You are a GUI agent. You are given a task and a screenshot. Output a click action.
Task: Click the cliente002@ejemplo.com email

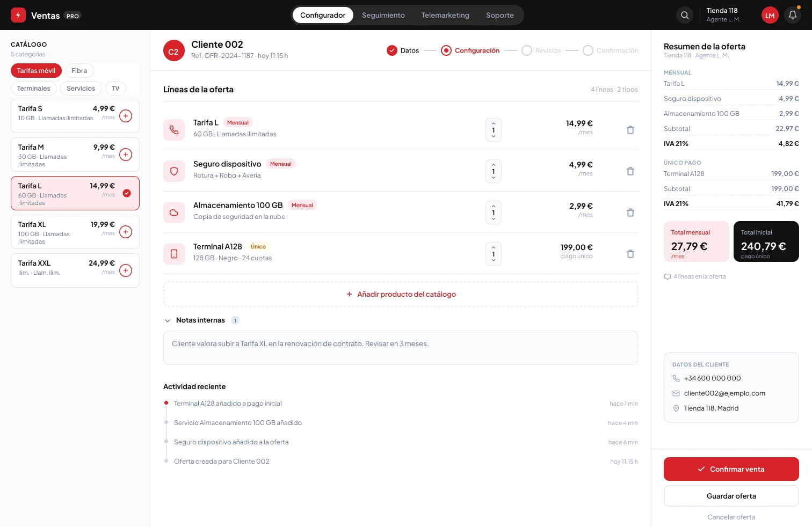pyautogui.click(x=724, y=393)
